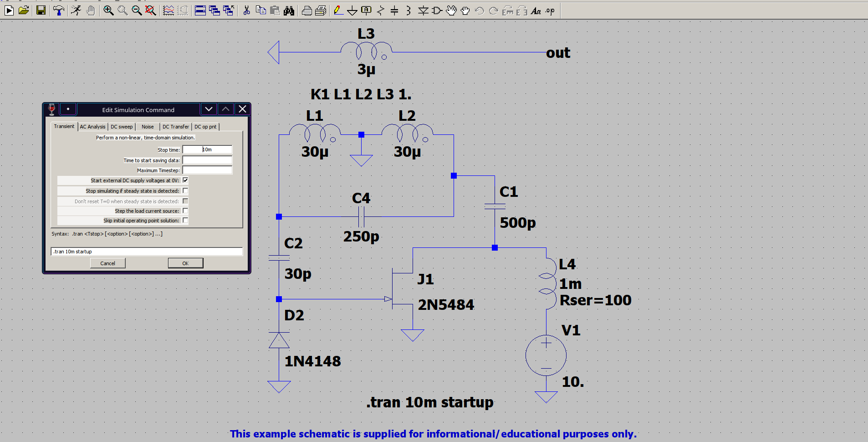Click the Rser=100 inductor parameter

[595, 300]
